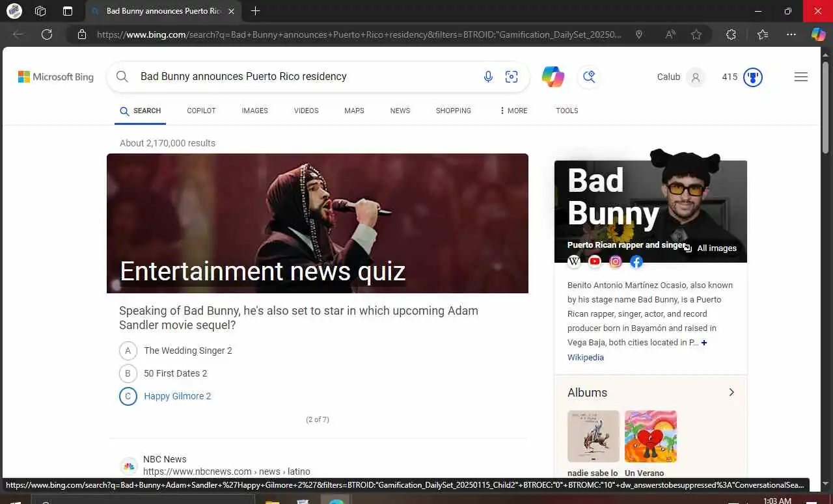Image resolution: width=833 pixels, height=504 pixels.
Task: Switch to VIDEOS tab
Action: pos(306,111)
